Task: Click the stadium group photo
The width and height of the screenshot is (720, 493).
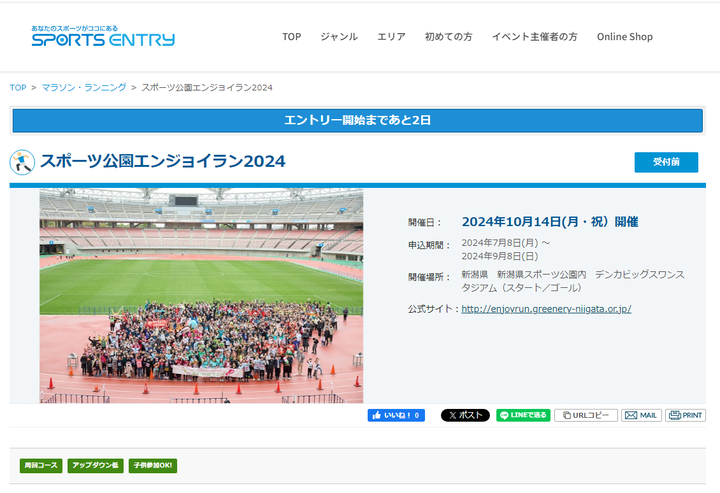Action: coord(201,296)
